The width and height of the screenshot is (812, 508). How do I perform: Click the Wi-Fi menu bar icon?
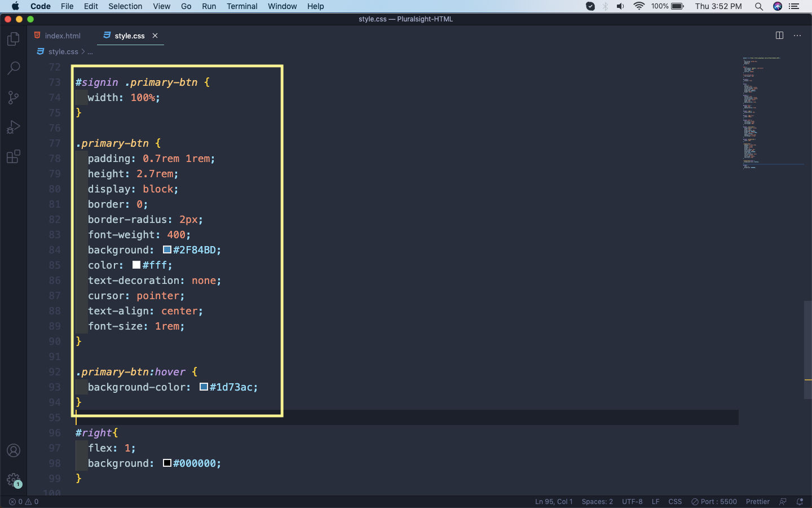639,6
